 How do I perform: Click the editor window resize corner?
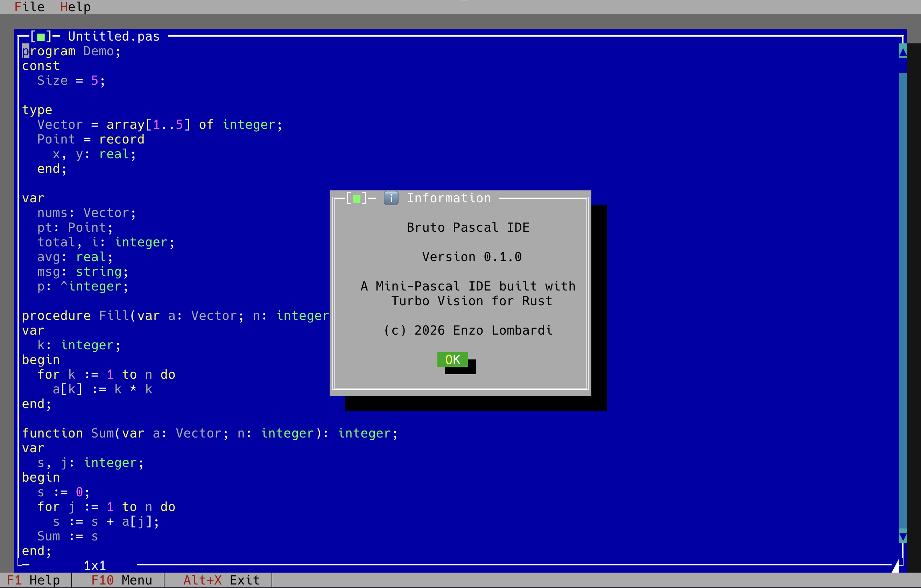pyautogui.click(x=895, y=565)
